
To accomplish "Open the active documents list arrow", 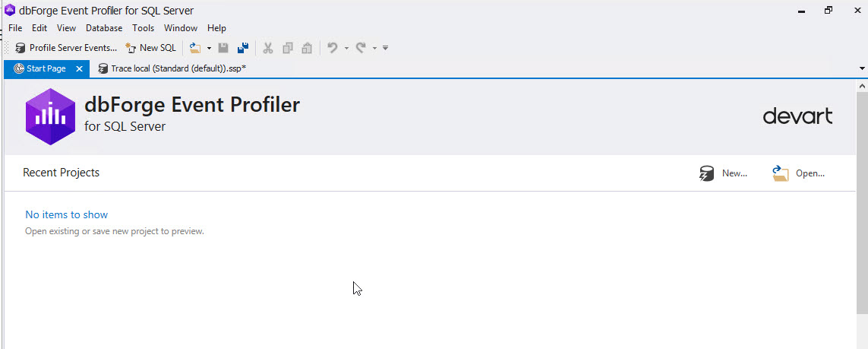I will click(x=862, y=68).
